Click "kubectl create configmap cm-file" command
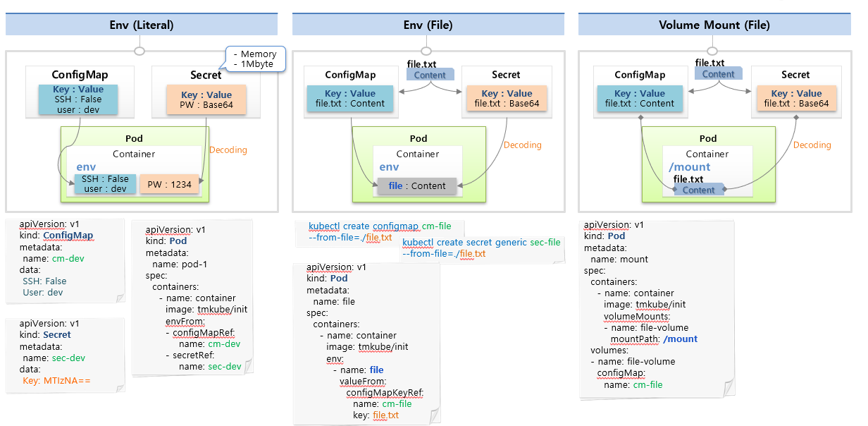868x426 pixels. (380, 226)
